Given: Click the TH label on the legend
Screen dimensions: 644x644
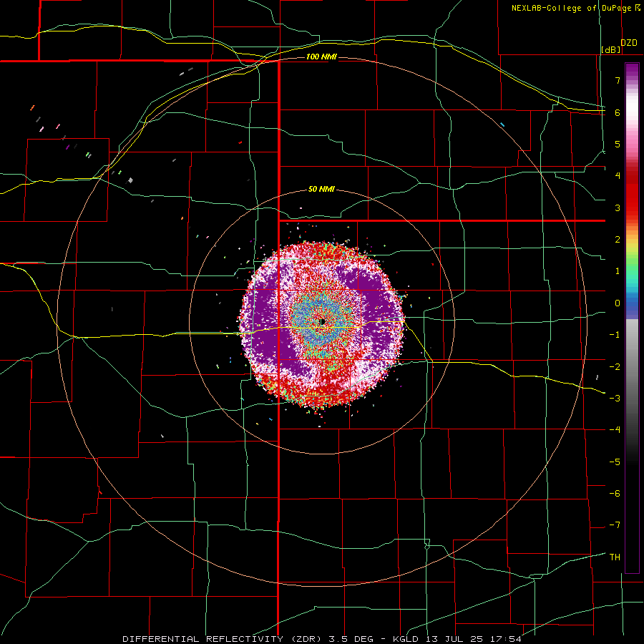Looking at the screenshot, I should point(615,557).
